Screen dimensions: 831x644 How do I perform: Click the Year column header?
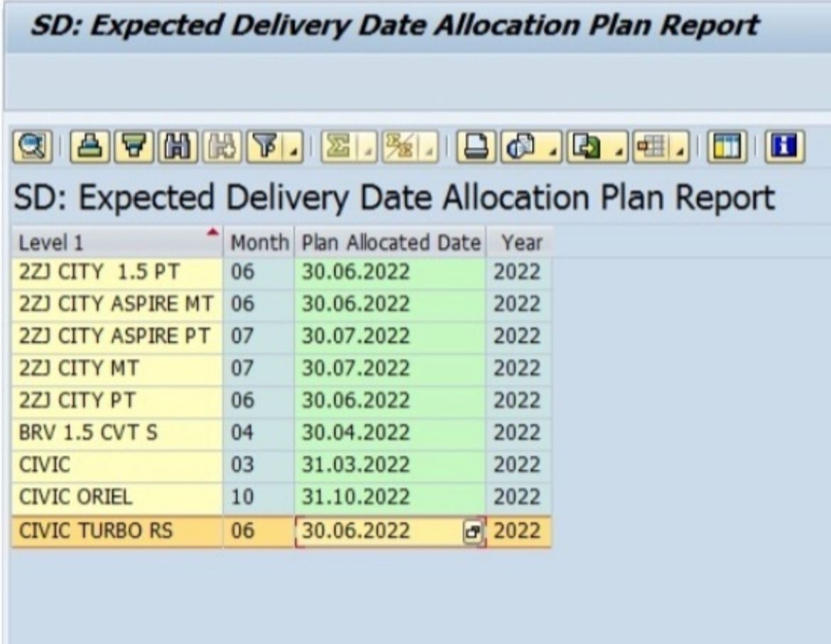pos(520,243)
